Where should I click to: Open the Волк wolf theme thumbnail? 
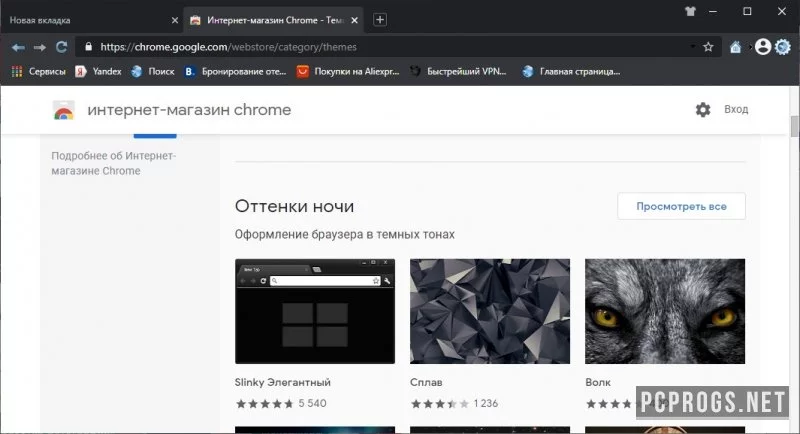coord(665,311)
